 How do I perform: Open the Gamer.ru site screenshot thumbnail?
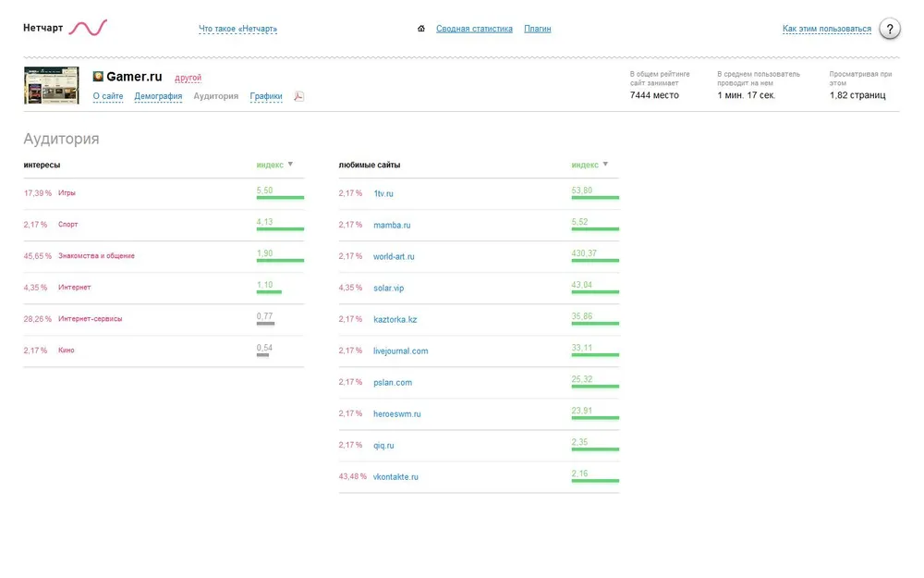(51, 85)
